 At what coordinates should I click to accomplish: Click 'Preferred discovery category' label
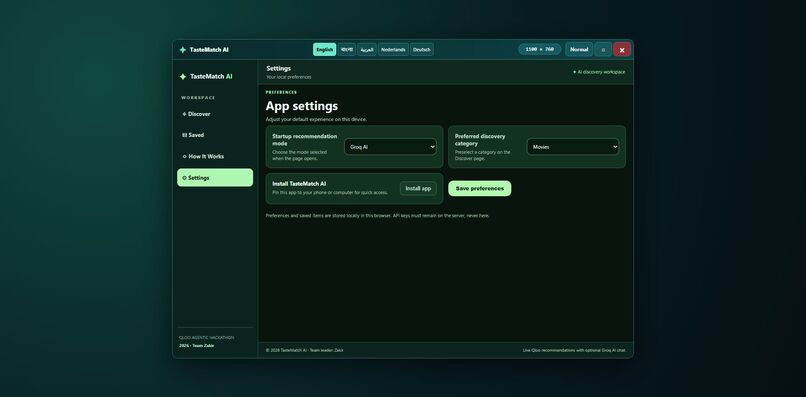[480, 140]
